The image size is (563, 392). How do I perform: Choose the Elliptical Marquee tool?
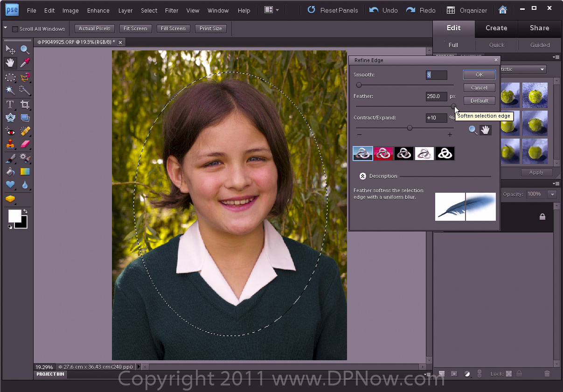click(x=10, y=77)
